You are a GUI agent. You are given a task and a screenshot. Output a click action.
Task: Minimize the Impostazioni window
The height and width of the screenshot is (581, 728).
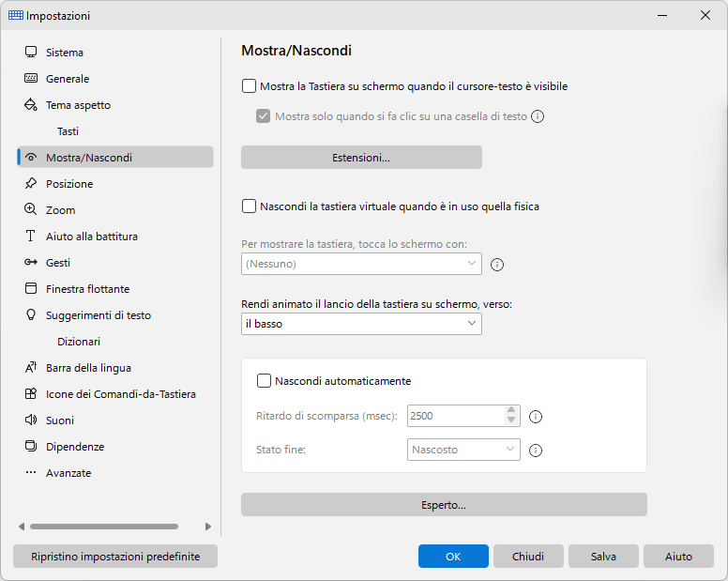tap(662, 15)
